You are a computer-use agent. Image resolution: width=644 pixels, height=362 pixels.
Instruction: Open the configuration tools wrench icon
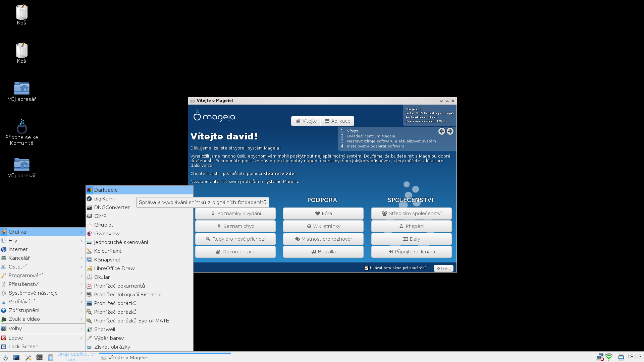[x=28, y=357]
